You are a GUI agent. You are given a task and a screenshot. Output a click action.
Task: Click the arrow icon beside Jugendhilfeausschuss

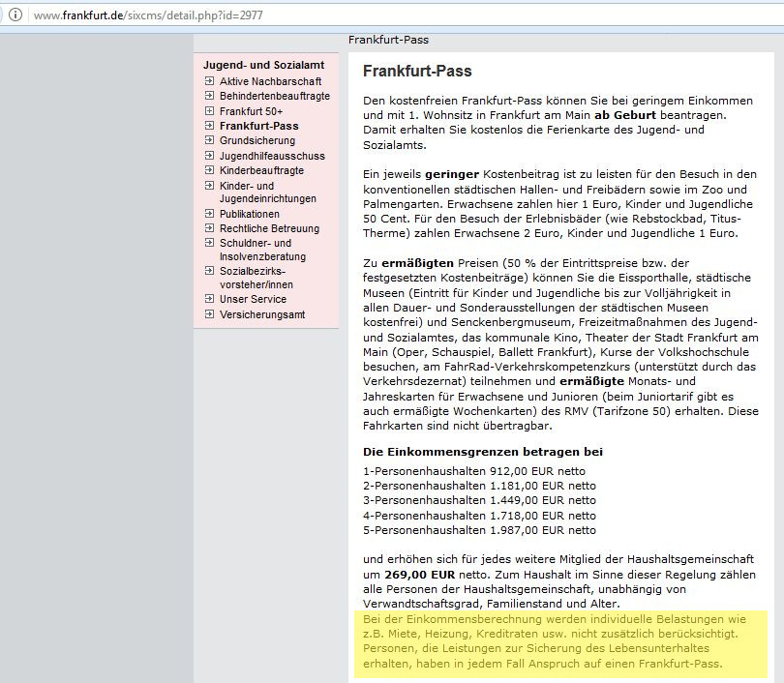click(x=209, y=155)
